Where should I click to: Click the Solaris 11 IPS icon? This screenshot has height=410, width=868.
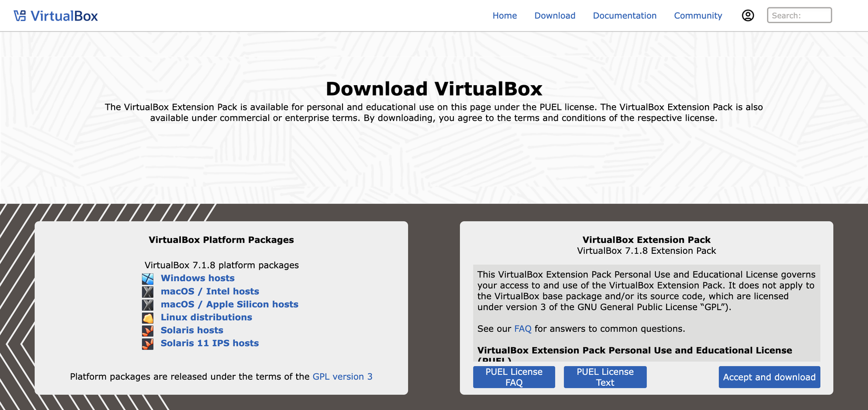pos(148,344)
